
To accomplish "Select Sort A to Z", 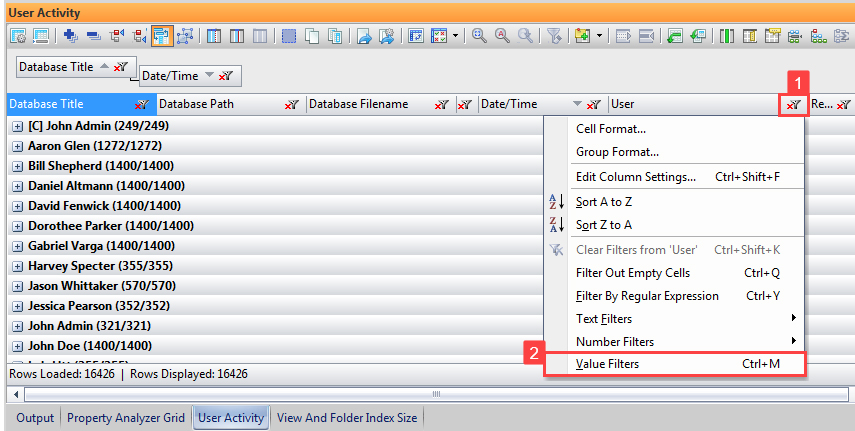I will pos(674,202).
